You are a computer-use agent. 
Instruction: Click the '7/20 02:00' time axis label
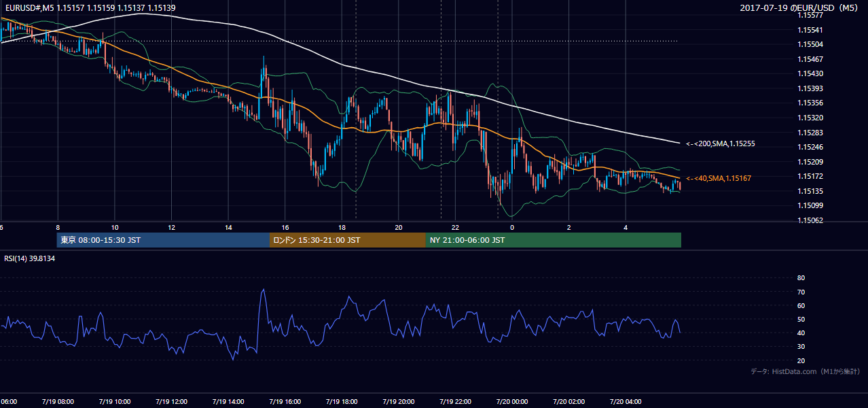click(569, 402)
